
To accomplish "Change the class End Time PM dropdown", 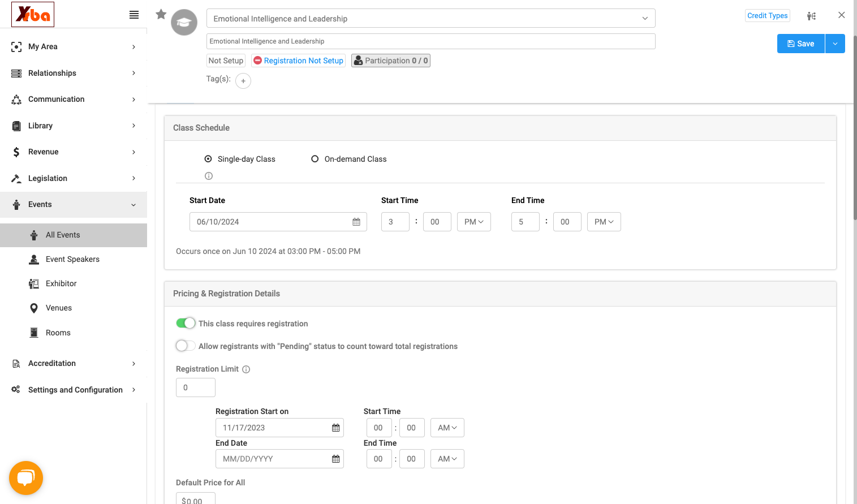I will point(604,222).
